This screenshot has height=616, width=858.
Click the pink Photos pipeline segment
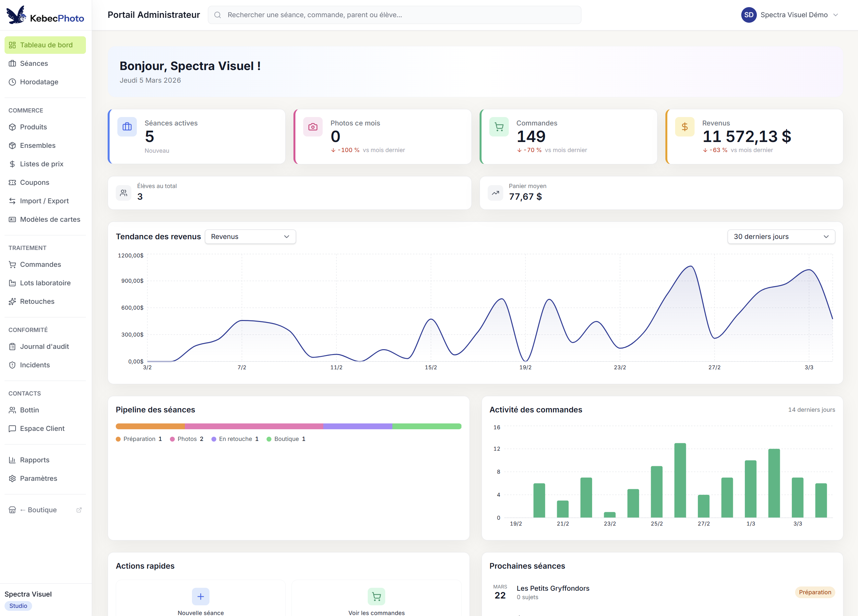click(x=254, y=426)
